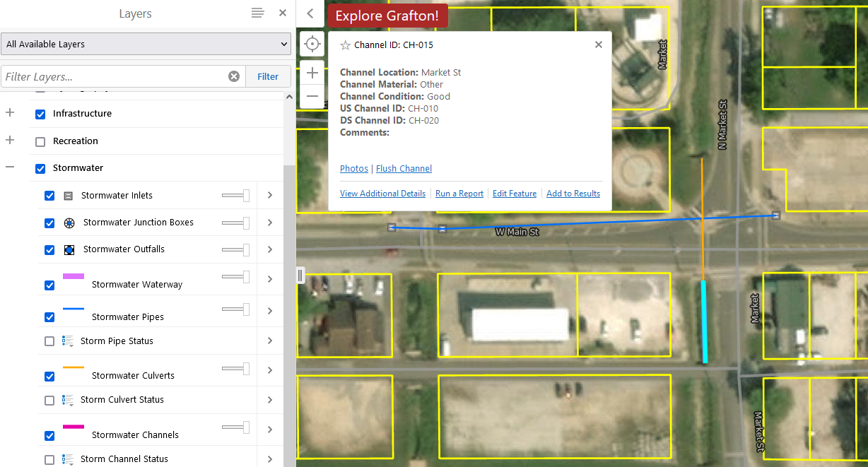Clear the filter layers text box
This screenshot has width=868, height=467.
(x=234, y=76)
